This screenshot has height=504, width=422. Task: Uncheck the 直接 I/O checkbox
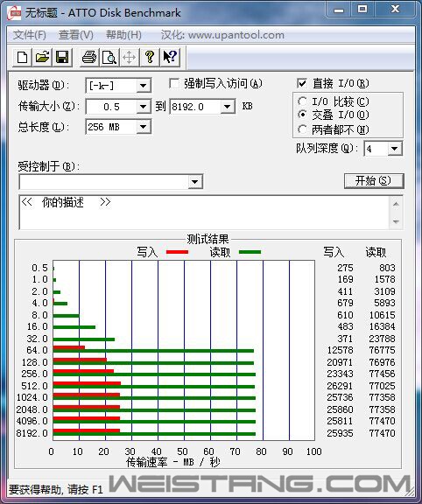(302, 84)
